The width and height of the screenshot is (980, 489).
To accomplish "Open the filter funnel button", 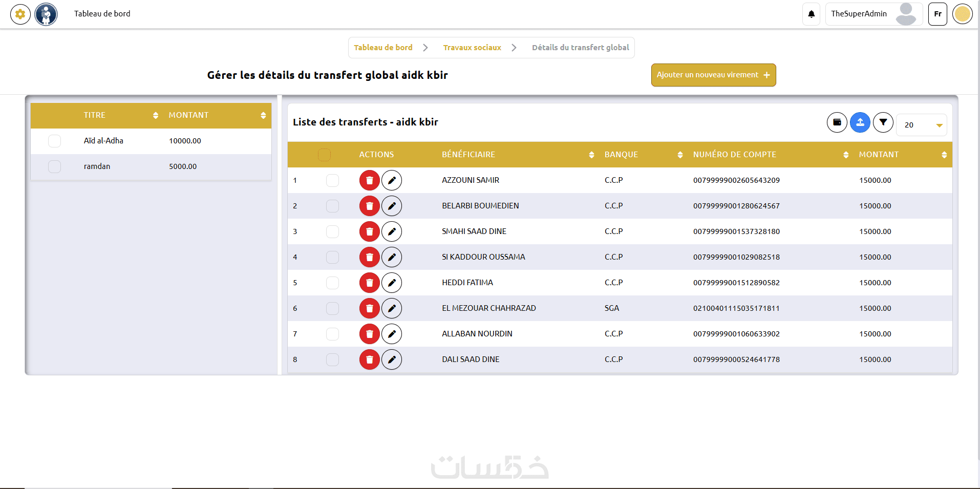I will point(883,122).
